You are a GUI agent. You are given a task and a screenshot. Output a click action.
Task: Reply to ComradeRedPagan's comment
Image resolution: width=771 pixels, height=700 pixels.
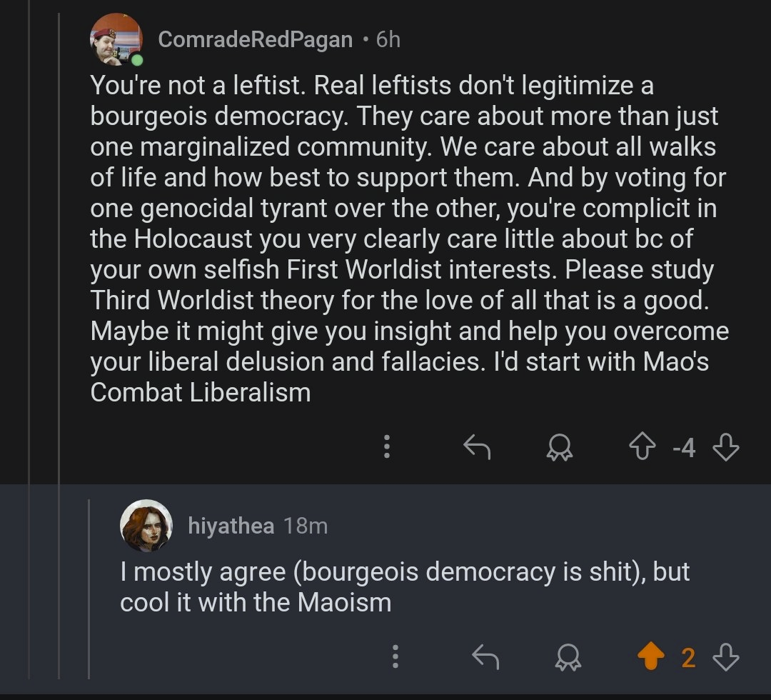pos(477,447)
